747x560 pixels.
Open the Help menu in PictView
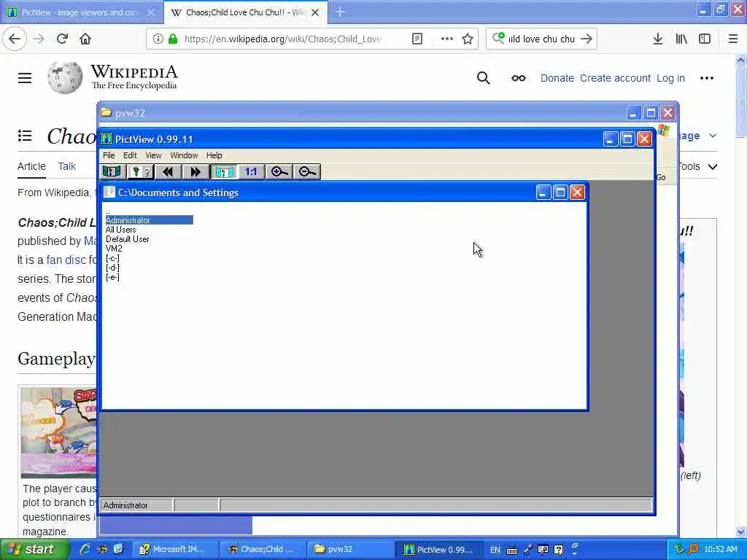click(214, 155)
